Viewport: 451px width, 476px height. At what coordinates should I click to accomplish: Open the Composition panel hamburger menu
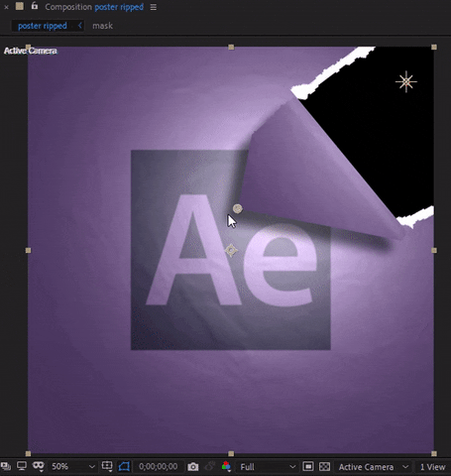[154, 7]
